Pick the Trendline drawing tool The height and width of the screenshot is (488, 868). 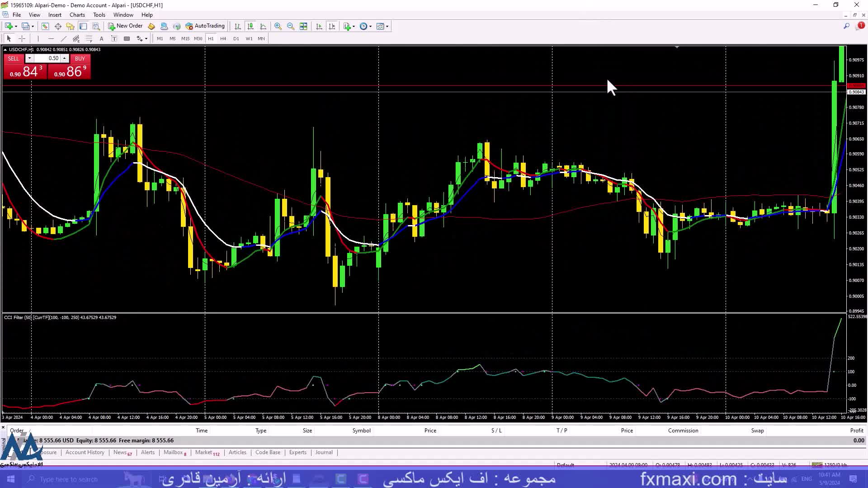tap(63, 39)
